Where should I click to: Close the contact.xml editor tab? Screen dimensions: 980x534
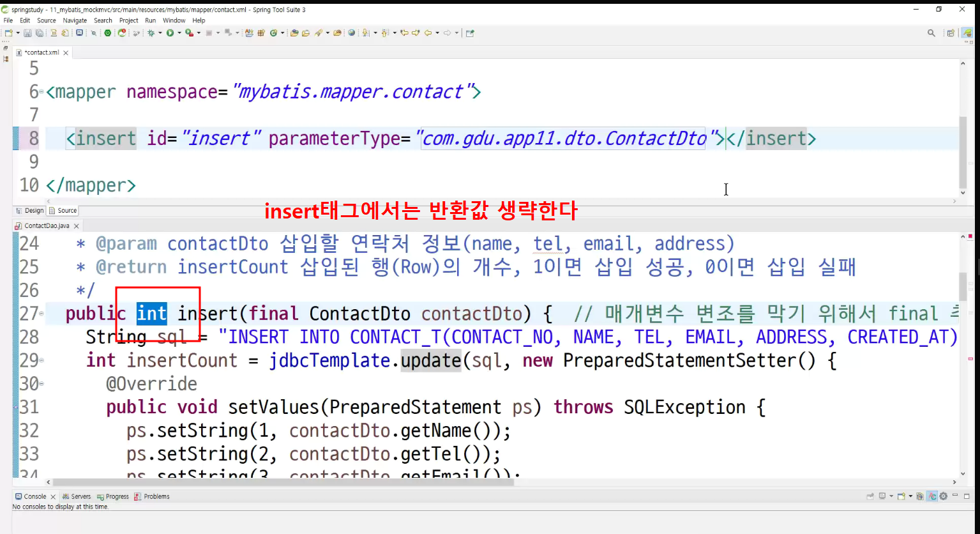pos(66,53)
